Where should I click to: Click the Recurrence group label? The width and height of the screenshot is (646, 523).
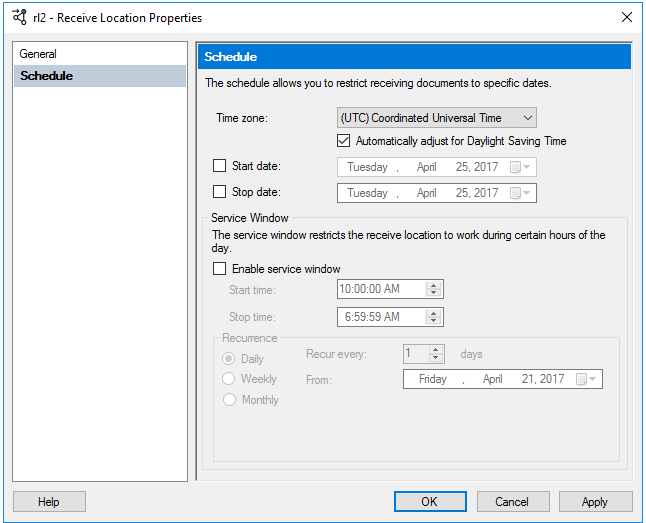tap(250, 338)
